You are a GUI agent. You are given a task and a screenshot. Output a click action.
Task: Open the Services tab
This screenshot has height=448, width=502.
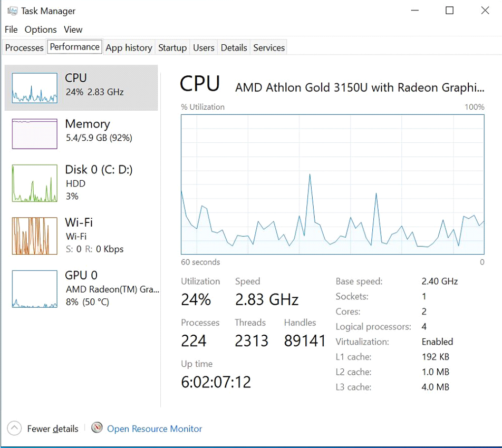click(268, 47)
